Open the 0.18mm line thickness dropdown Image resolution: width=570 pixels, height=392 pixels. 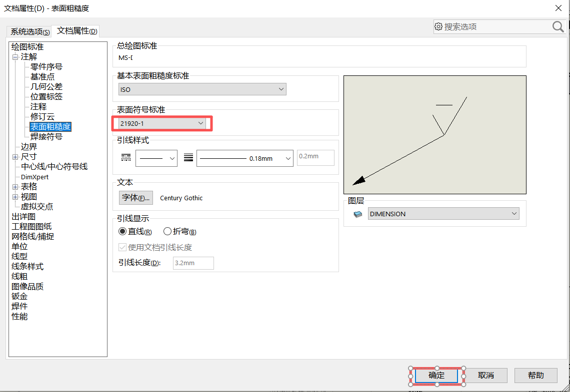[x=244, y=158]
